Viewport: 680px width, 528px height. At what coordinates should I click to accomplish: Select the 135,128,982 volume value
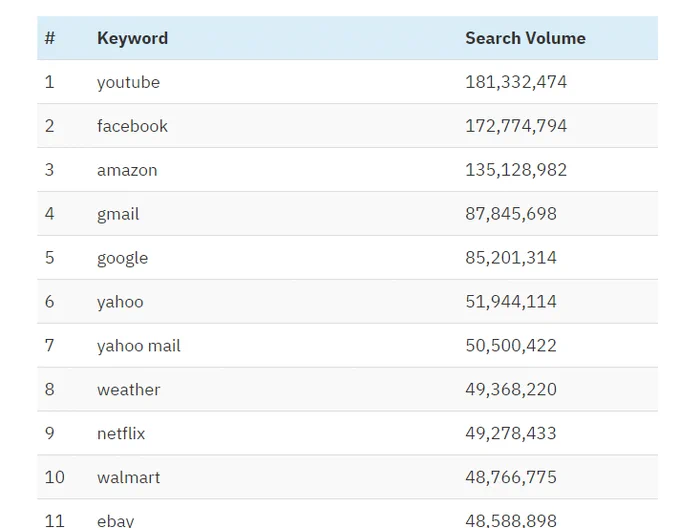click(516, 170)
